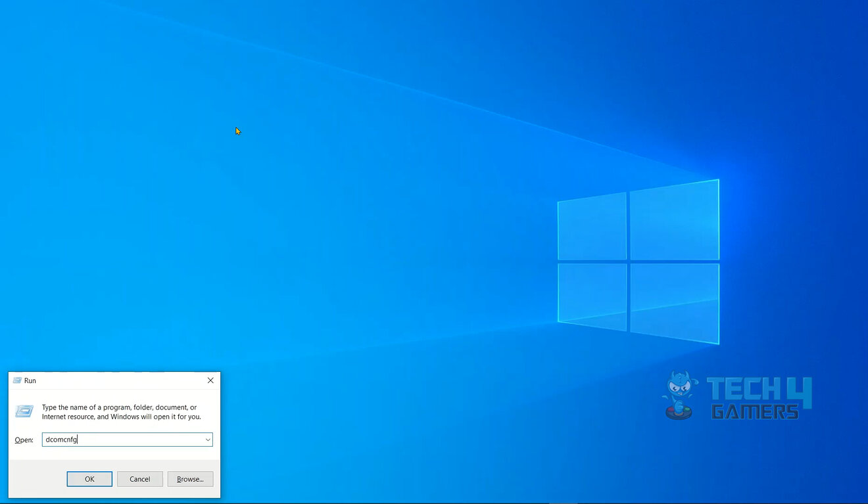Screen dimensions: 868x504
Task: Cancel the Run dialog
Action: pos(139,478)
